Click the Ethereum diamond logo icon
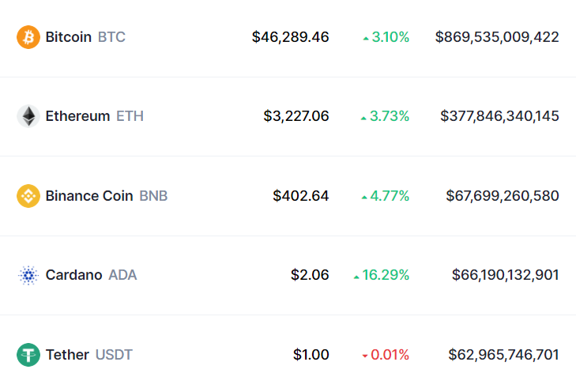 [x=28, y=116]
